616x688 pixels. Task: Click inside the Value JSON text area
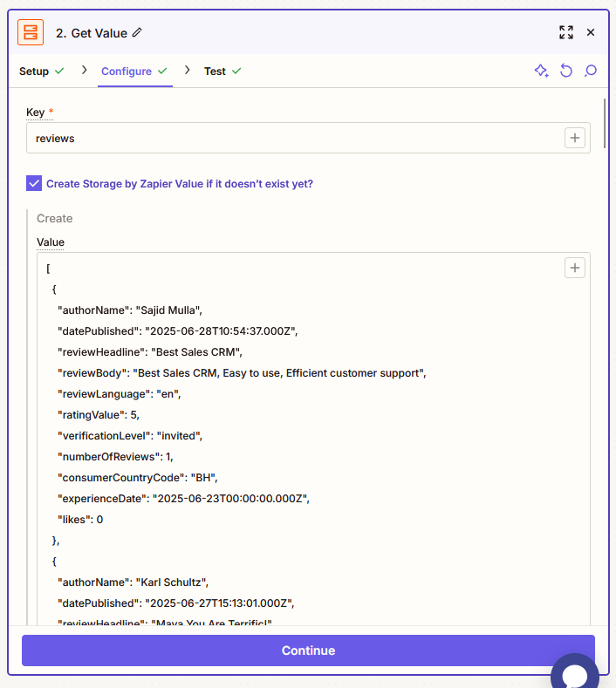pyautogui.click(x=313, y=439)
